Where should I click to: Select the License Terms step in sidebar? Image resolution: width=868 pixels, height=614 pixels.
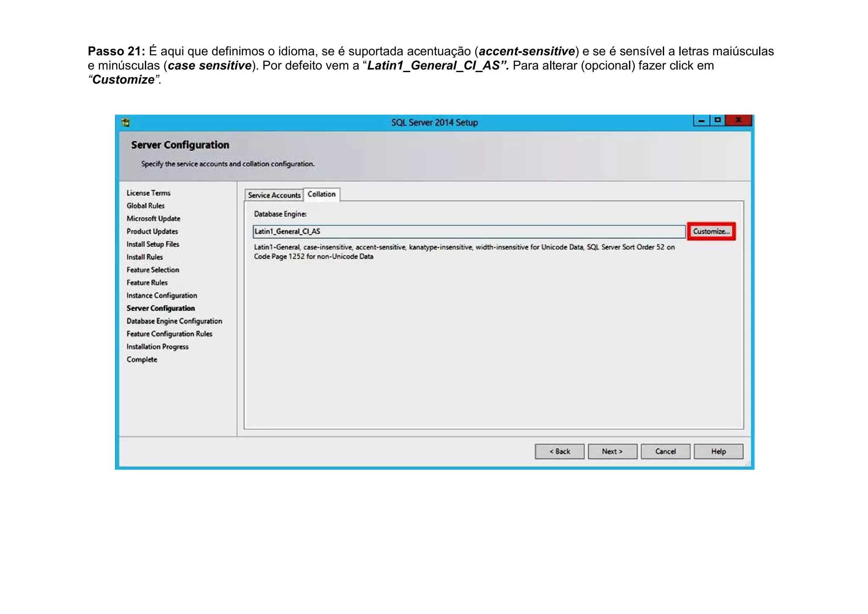point(148,193)
